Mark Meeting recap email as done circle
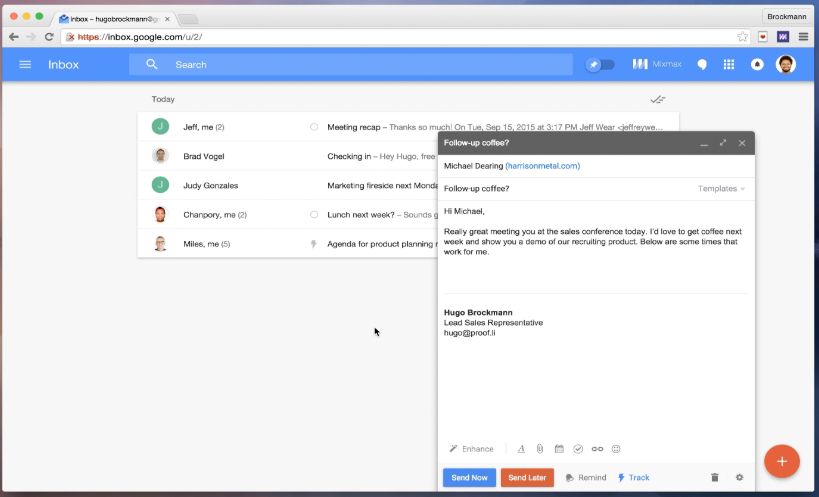This screenshot has width=819, height=497. point(314,127)
